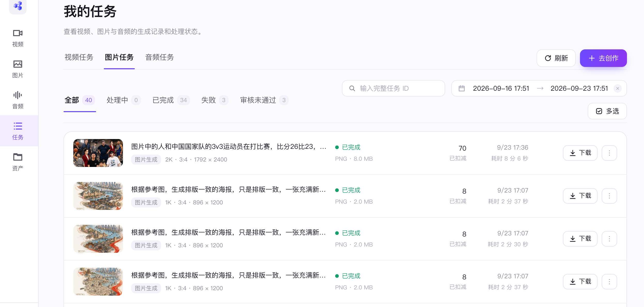
Task: Switch to the 音频任务 tab
Action: (160, 57)
